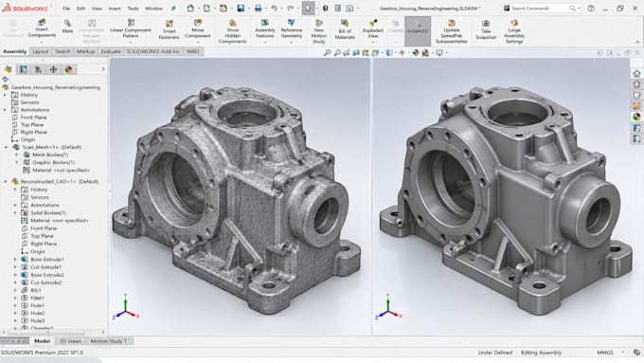Click the SOLIDWORKS Resources home icon on right pane

coord(636,73)
